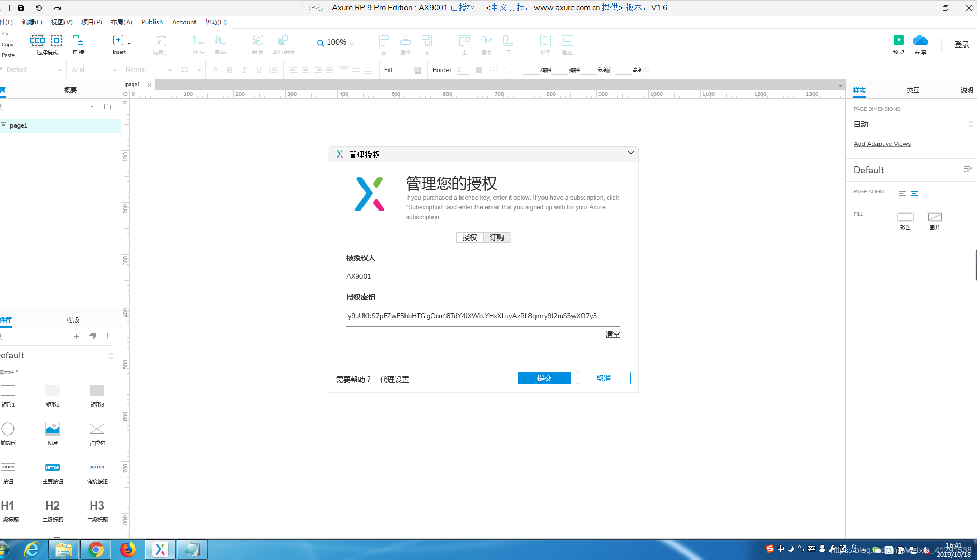Click distribute horizontally icon
This screenshot has height=560, width=977.
click(x=545, y=40)
